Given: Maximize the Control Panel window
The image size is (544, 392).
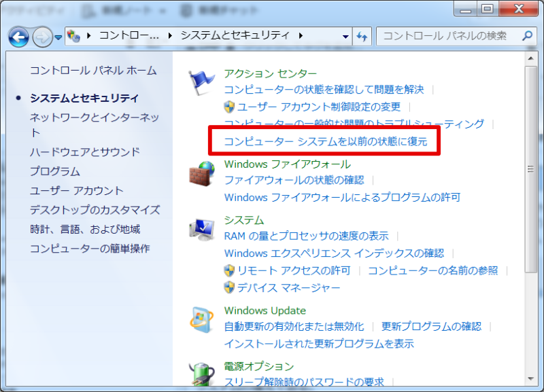Looking at the screenshot, I should (488, 9).
